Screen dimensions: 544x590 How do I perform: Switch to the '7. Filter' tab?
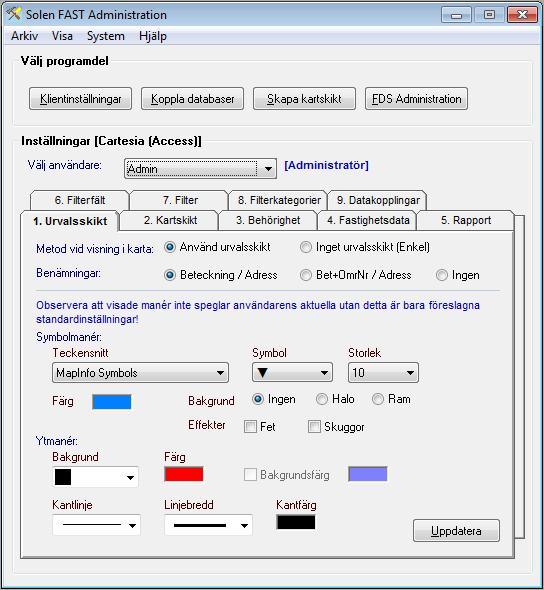coord(180,200)
